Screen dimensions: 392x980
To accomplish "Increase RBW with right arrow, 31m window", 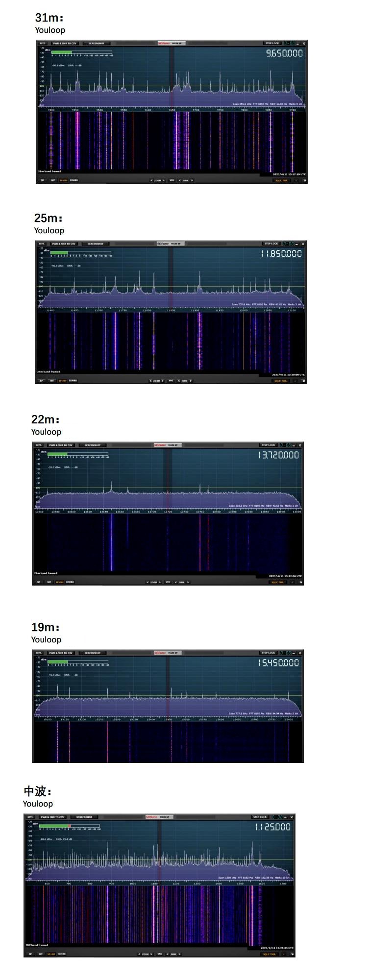I will coord(192,180).
